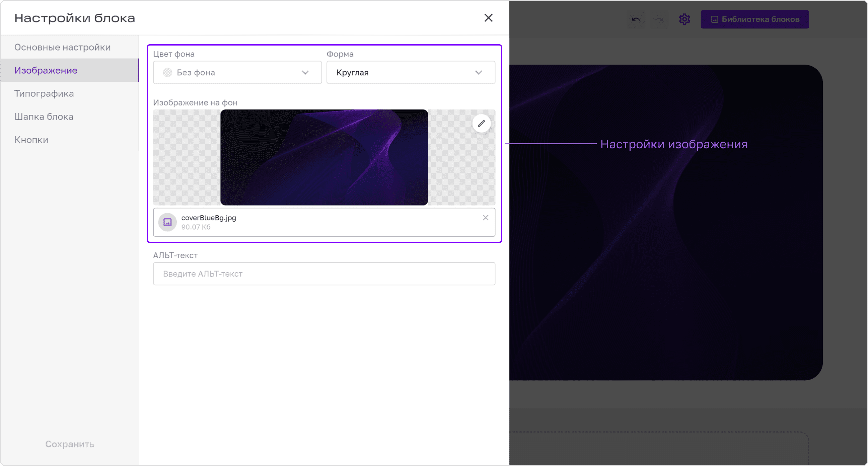The width and height of the screenshot is (868, 466).
Task: Open the Библиотека блоков
Action: pos(754,19)
